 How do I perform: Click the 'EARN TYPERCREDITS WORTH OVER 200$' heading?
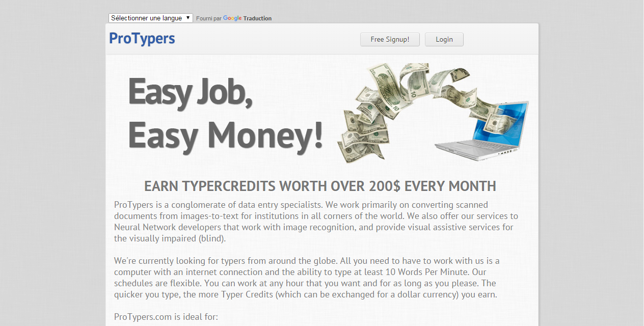point(320,186)
